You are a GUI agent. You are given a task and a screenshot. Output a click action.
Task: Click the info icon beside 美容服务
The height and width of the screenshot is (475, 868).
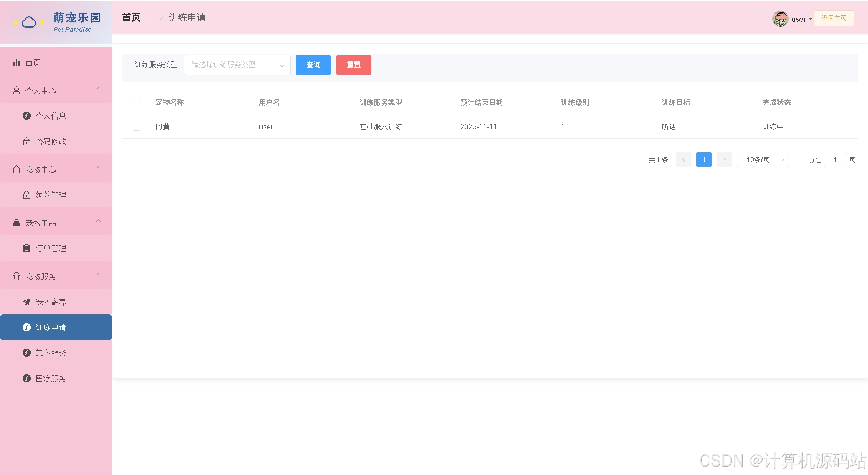(26, 353)
